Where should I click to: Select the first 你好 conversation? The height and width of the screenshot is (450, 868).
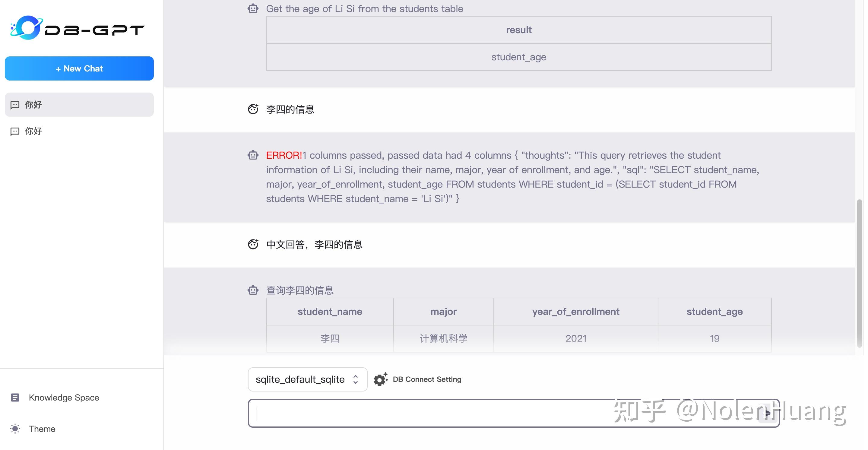coord(79,104)
